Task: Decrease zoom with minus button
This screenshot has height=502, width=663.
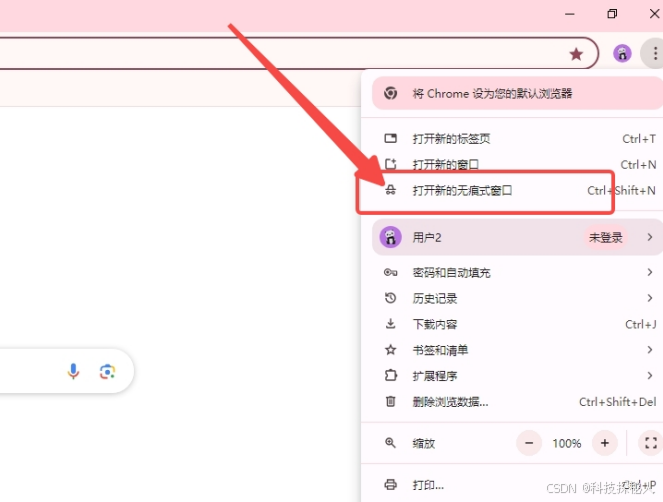Action: 529,443
